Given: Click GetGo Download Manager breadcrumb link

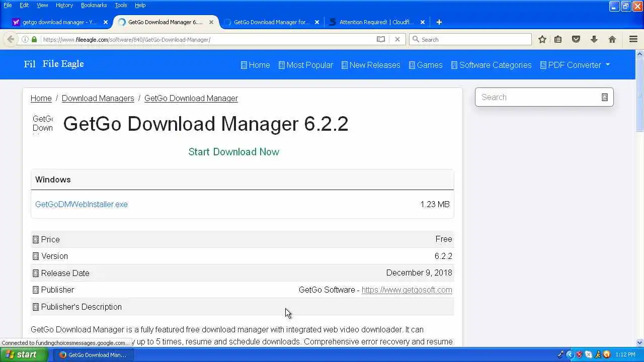Looking at the screenshot, I should pyautogui.click(x=191, y=98).
